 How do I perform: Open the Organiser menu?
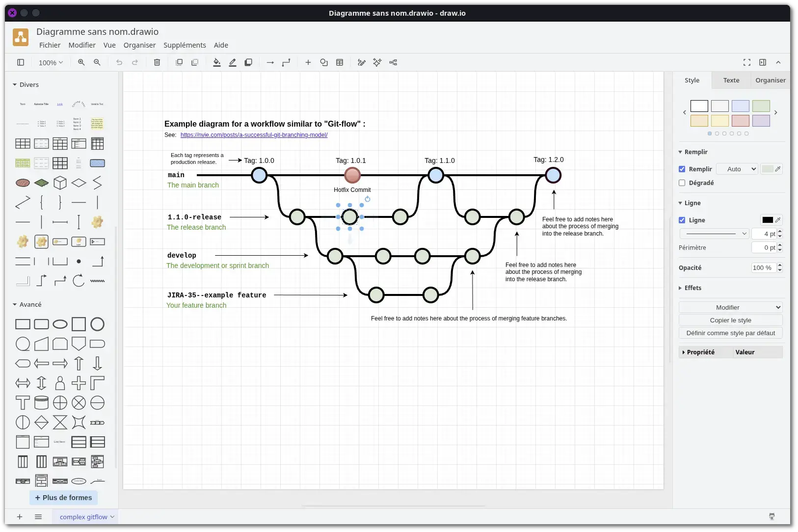[x=139, y=45]
